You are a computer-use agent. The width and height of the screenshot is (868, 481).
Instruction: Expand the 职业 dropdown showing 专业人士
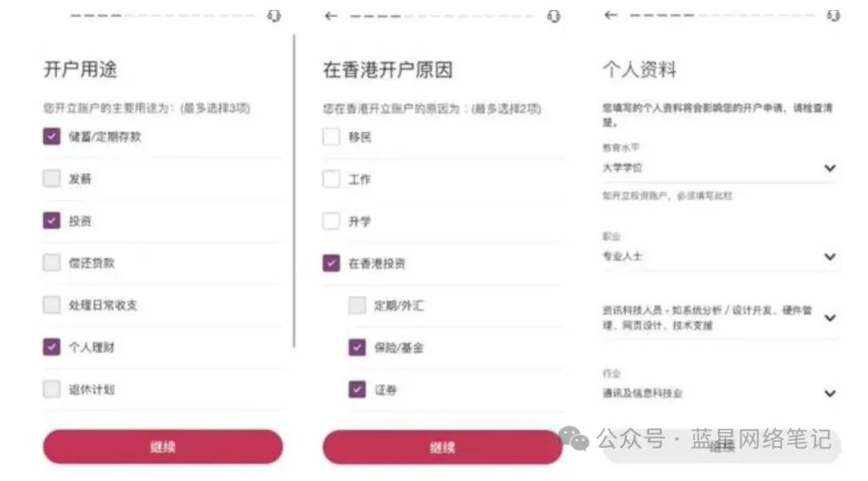(x=830, y=256)
